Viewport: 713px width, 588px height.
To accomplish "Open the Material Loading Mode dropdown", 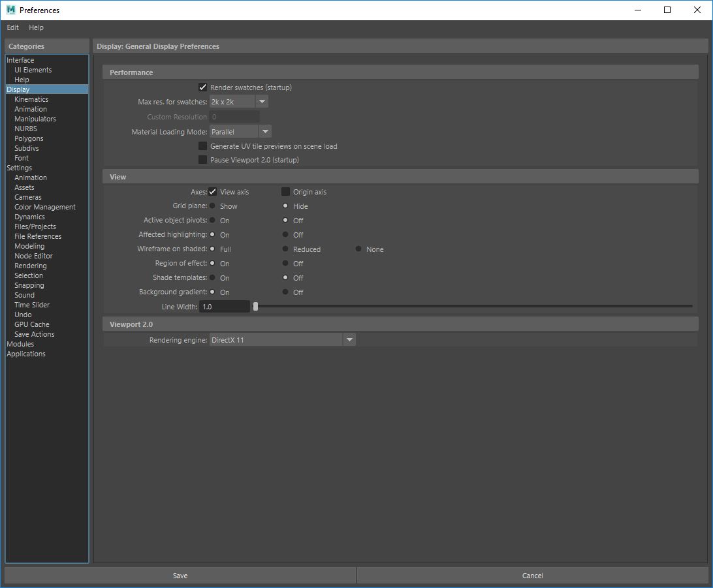I will tap(265, 131).
